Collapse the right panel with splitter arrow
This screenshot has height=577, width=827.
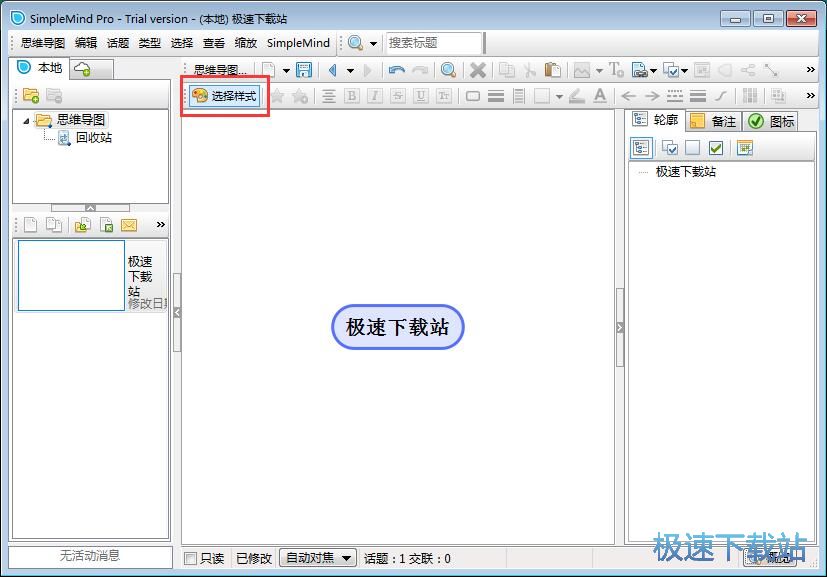pyautogui.click(x=620, y=328)
